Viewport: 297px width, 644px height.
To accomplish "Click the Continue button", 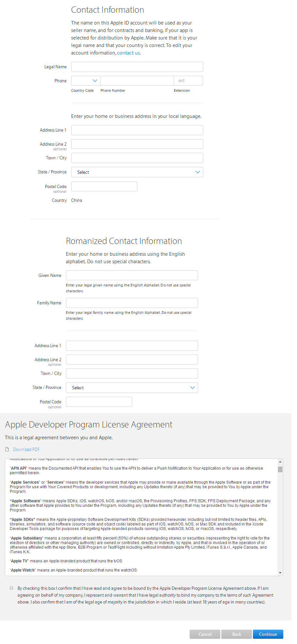I will (268, 634).
